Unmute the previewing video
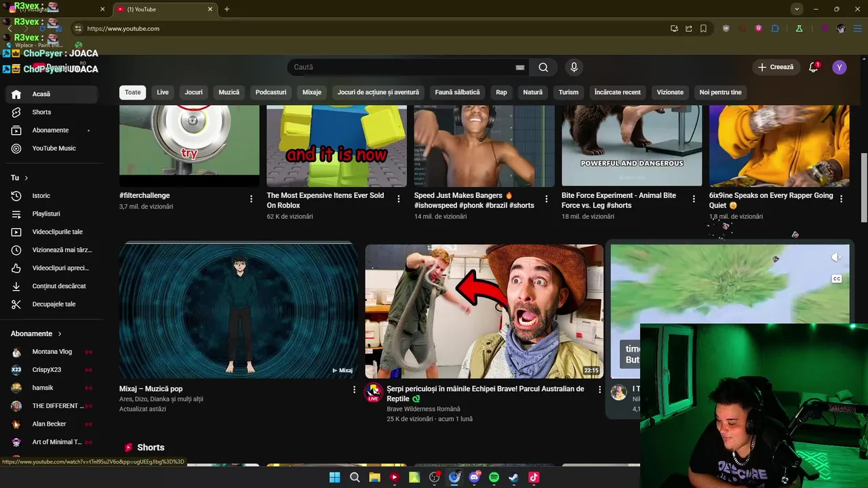Screen dimensions: 868x488 pyautogui.click(x=836, y=258)
